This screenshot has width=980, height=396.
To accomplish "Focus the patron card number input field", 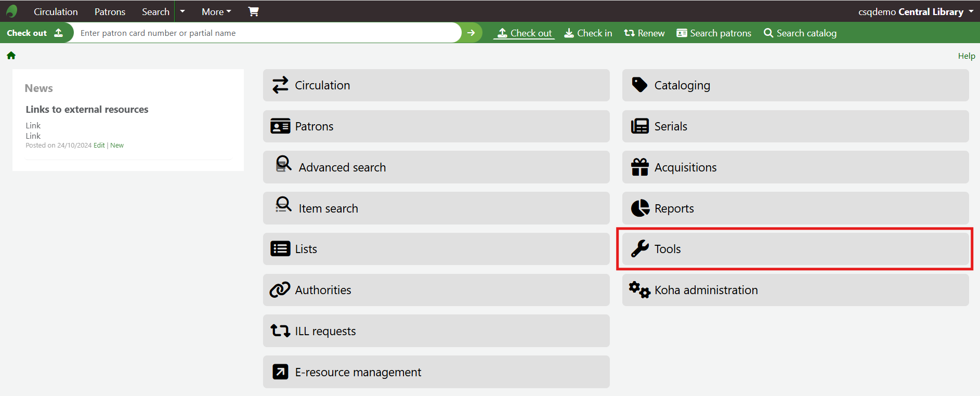I will [267, 33].
